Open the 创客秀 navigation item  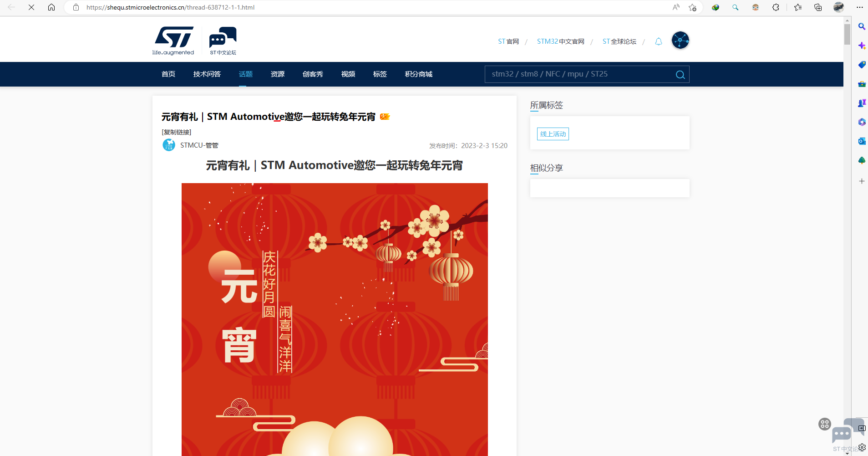313,74
